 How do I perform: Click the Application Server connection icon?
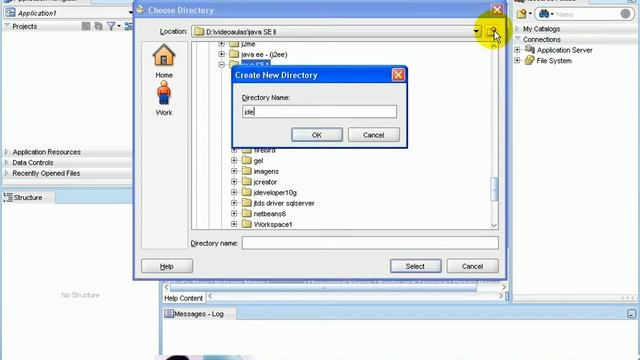(529, 50)
